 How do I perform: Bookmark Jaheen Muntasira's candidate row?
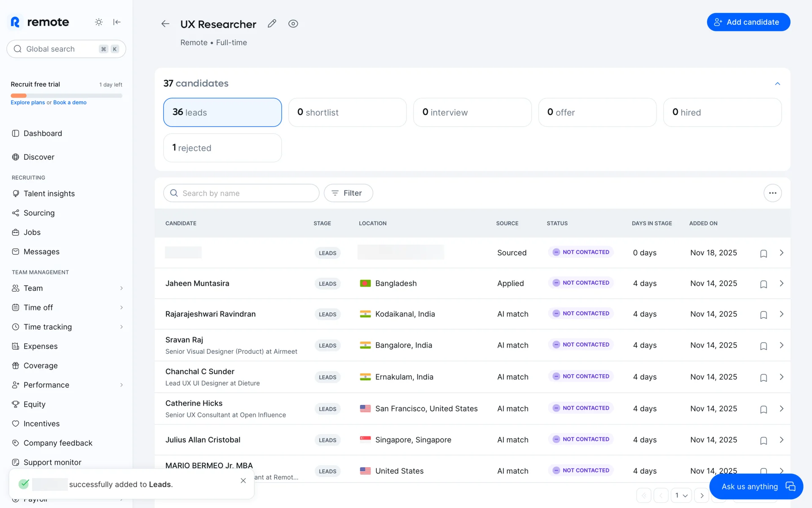(763, 284)
